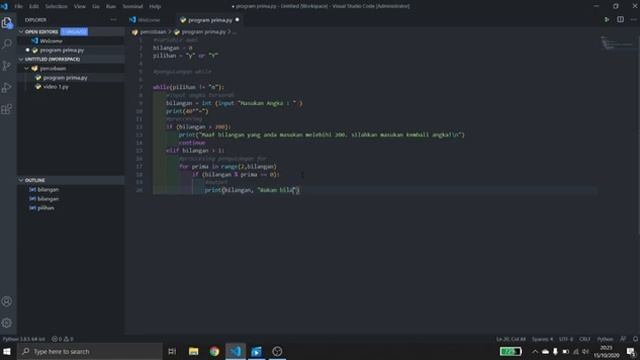Collapse the percobaan folder
The width and height of the screenshot is (640, 360).
click(x=27, y=68)
